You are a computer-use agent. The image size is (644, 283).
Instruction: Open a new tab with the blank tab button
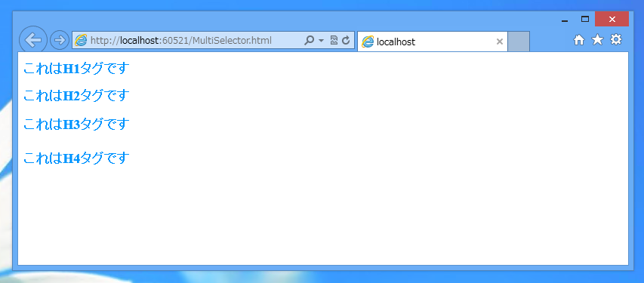point(519,42)
